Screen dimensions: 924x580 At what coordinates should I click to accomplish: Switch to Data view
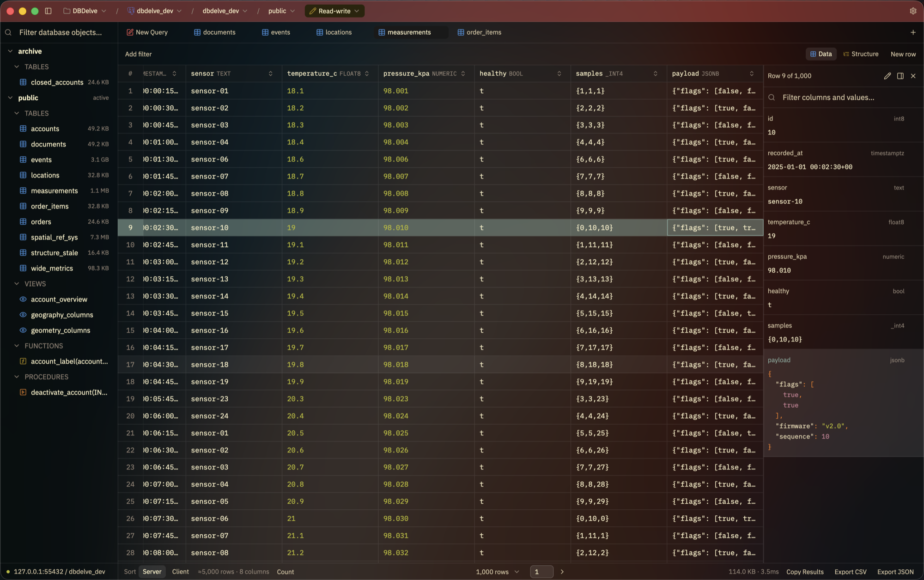point(821,54)
